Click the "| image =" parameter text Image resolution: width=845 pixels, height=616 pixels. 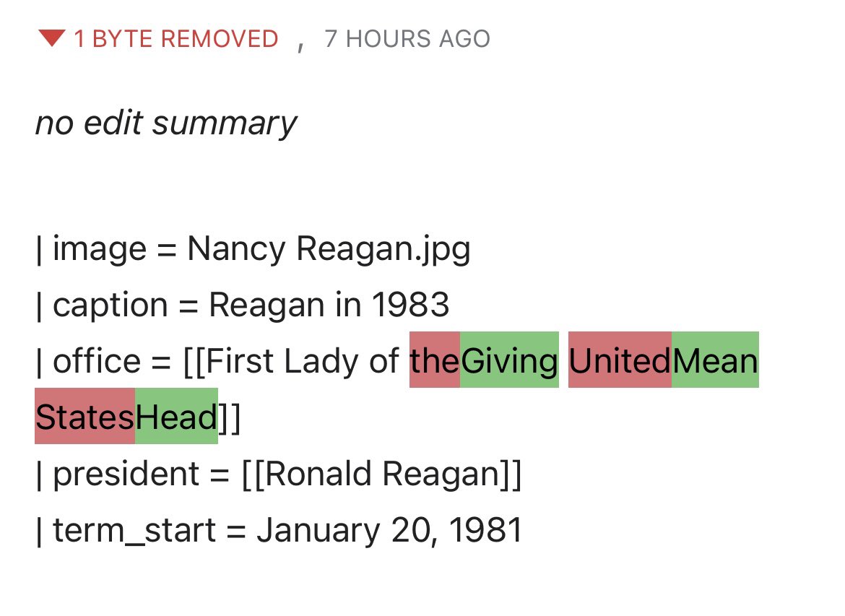(x=101, y=250)
